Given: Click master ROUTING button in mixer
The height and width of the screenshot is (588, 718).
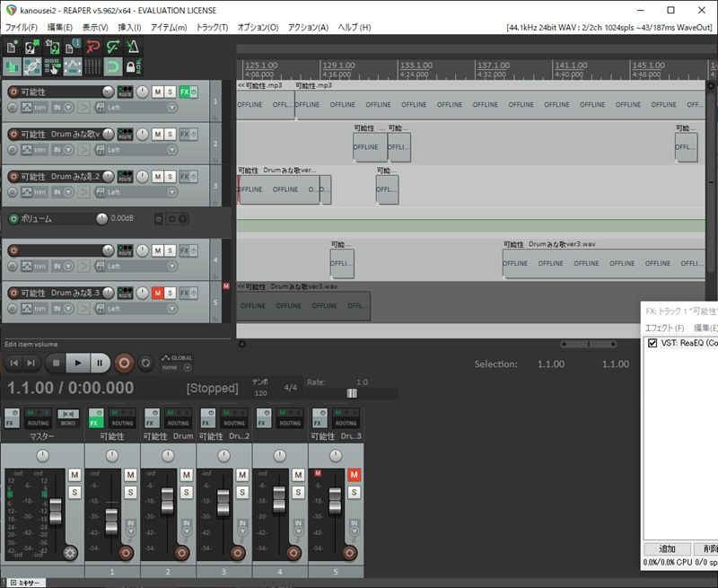Looking at the screenshot, I should pos(38,417).
